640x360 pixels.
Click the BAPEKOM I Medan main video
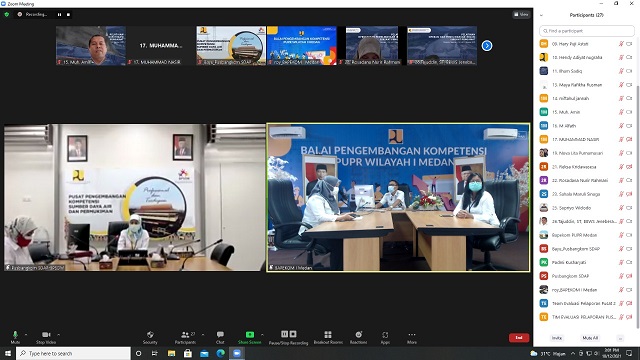click(398, 198)
